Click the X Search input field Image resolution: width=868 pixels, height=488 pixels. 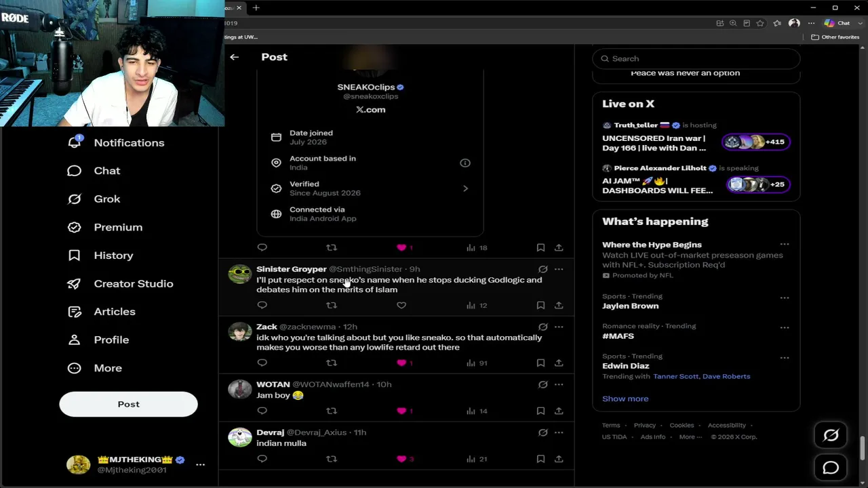click(696, 58)
